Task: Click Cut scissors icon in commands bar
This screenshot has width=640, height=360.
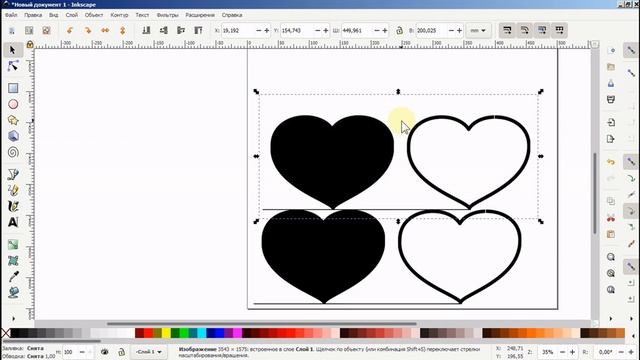Action: click(611, 218)
